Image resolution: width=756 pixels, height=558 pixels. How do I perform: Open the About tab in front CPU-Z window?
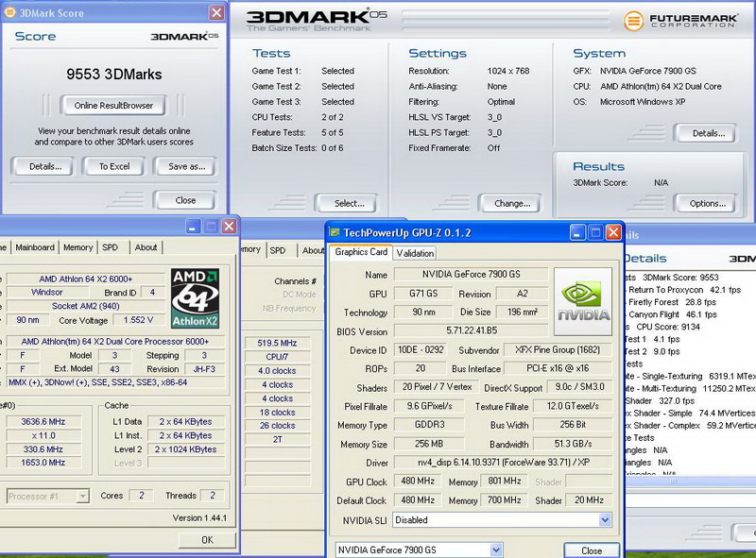pos(146,247)
